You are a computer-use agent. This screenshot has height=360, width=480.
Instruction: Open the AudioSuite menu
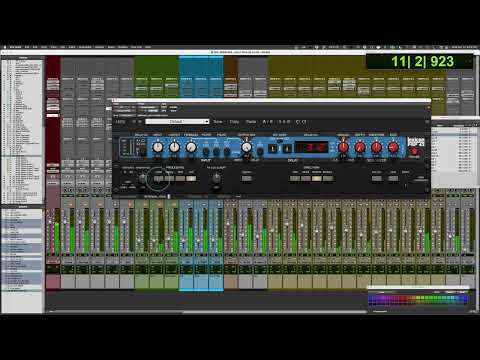coord(85,47)
